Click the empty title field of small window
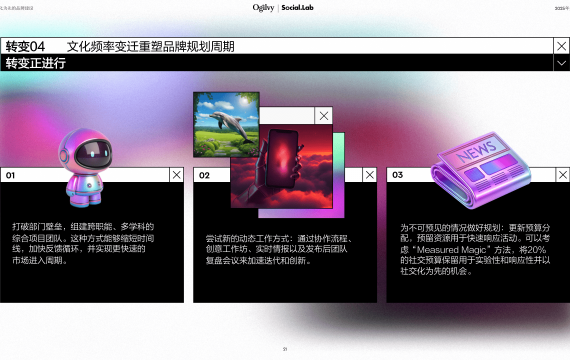This screenshot has width=570, height=360. pyautogui.click(x=287, y=116)
